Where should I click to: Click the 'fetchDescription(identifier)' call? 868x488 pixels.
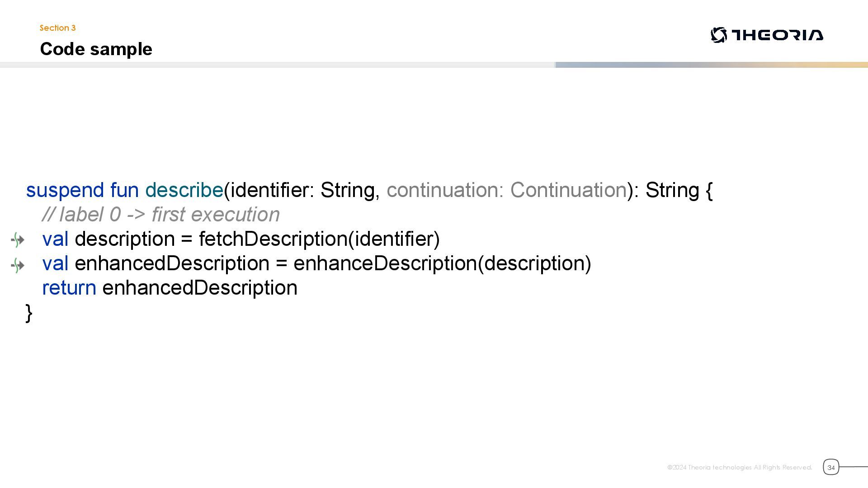319,239
